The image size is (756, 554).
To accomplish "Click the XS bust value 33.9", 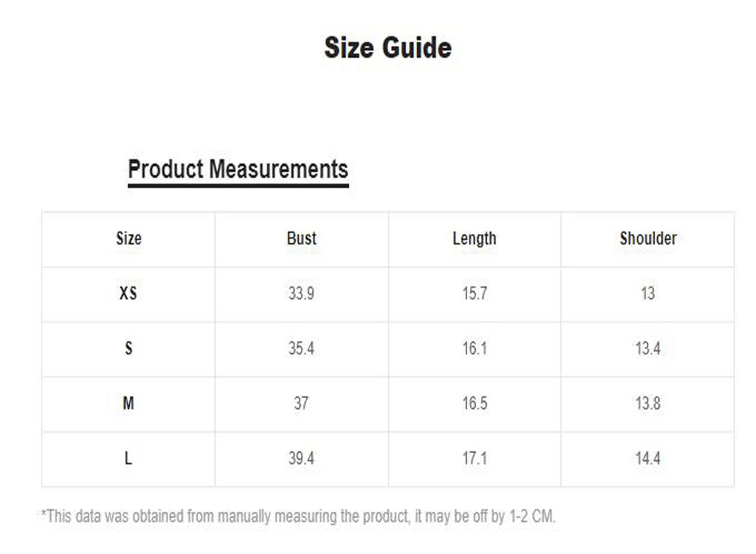I will pyautogui.click(x=301, y=293).
